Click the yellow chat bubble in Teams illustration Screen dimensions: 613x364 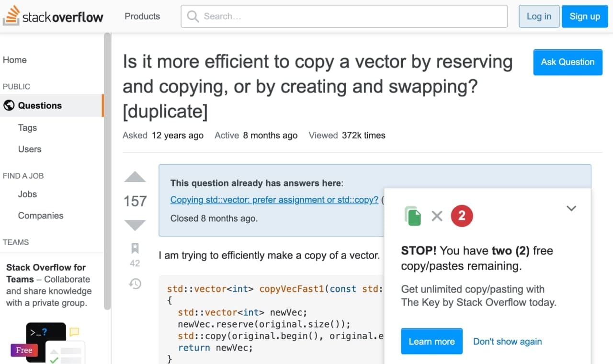point(74,331)
